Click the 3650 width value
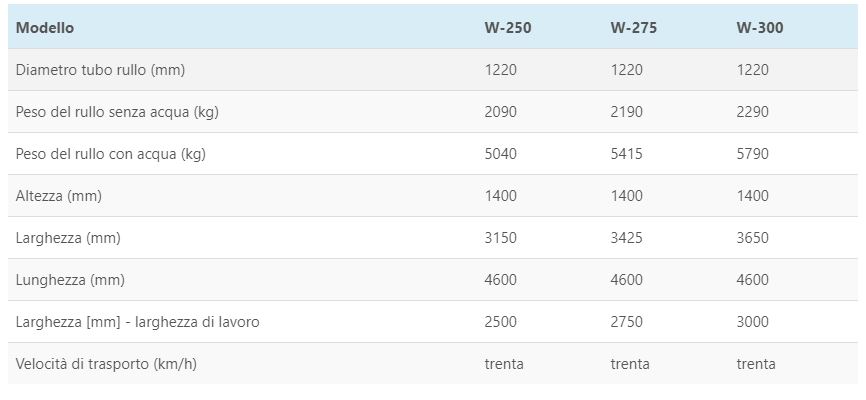The width and height of the screenshot is (866, 400). (x=752, y=238)
